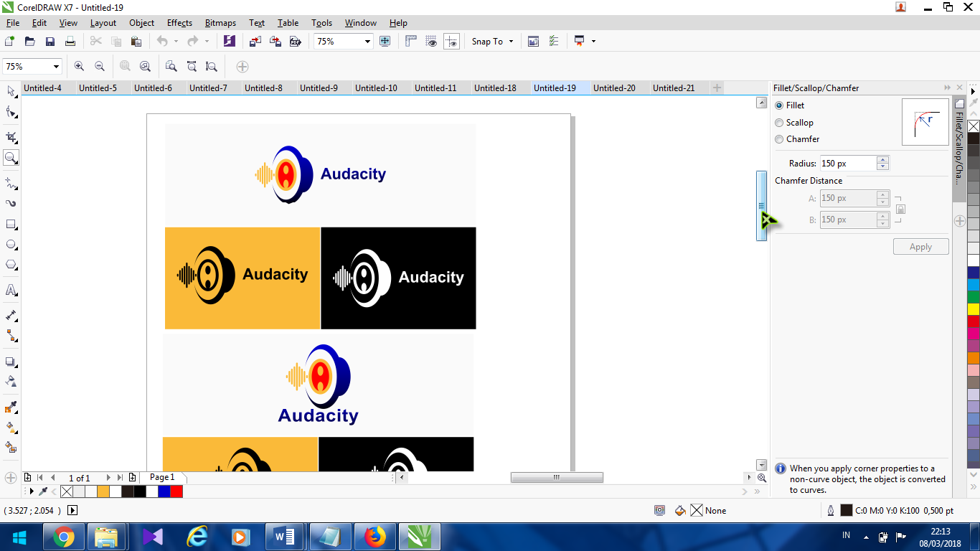Click the Zoom In magnifier icon
Image resolution: width=980 pixels, height=551 pixels.
79,66
